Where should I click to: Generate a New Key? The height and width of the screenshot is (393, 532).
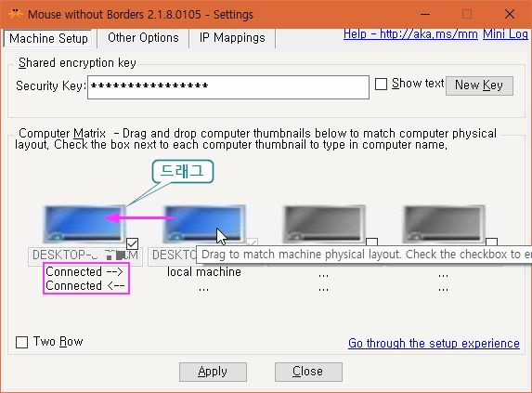[x=479, y=85]
